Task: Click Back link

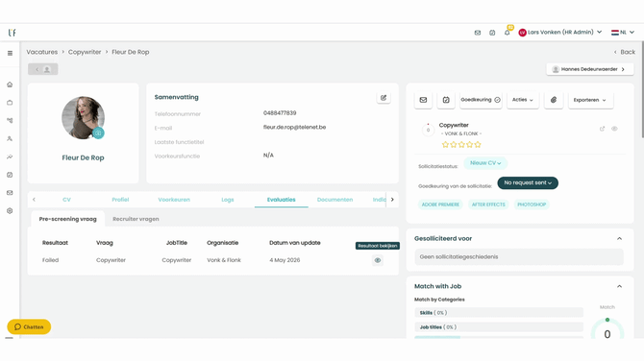Action: click(624, 52)
